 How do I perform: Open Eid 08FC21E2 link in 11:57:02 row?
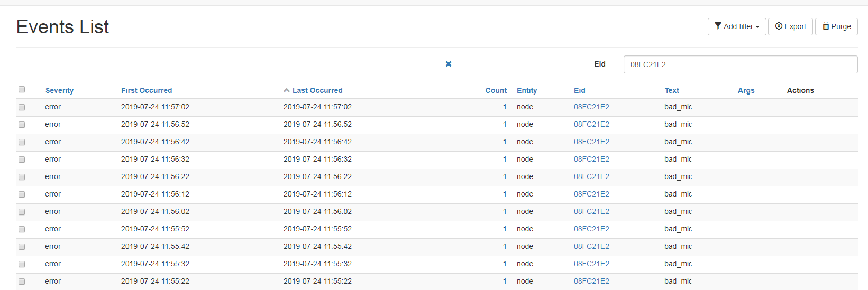[x=591, y=107]
